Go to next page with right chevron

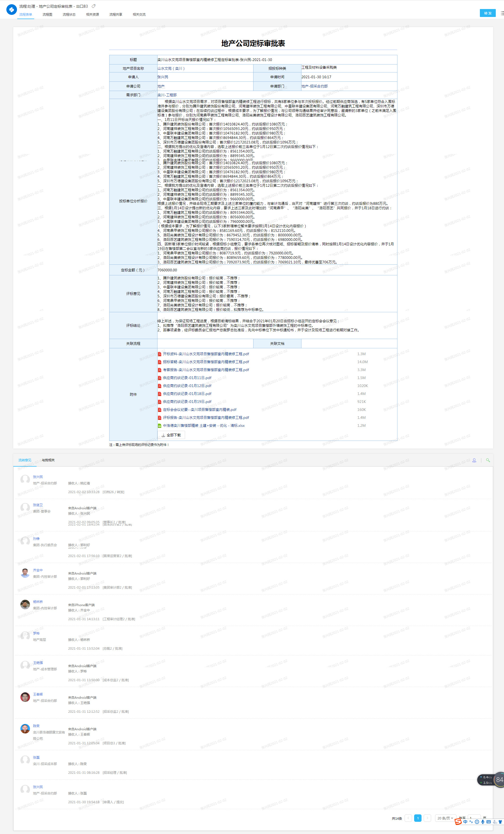click(427, 818)
